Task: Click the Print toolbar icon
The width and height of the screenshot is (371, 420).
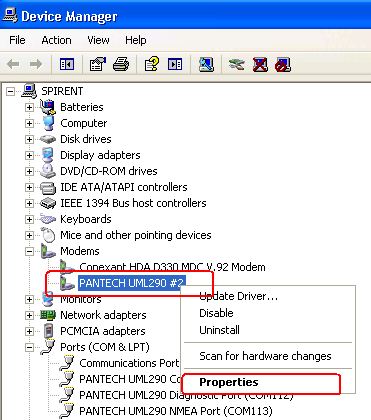Action: click(121, 64)
